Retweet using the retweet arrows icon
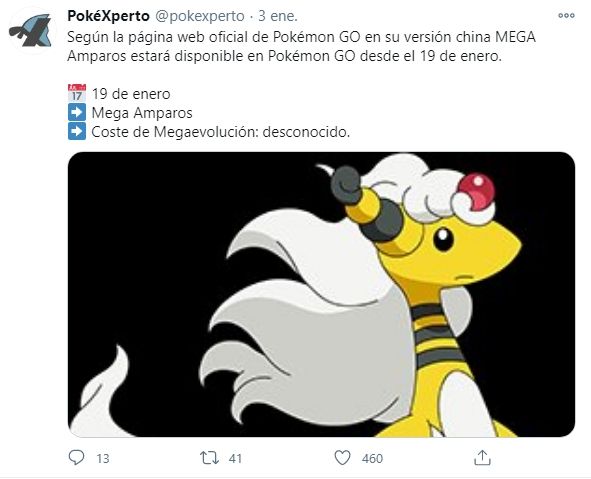The width and height of the screenshot is (591, 479). click(x=209, y=458)
